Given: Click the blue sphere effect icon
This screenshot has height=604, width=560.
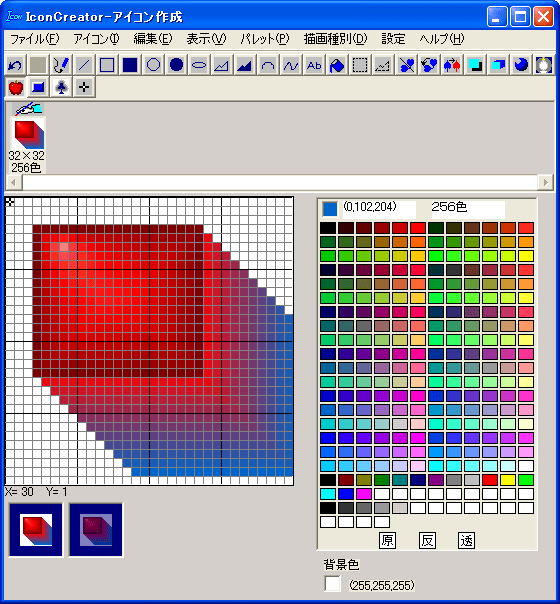Looking at the screenshot, I should (x=521, y=65).
